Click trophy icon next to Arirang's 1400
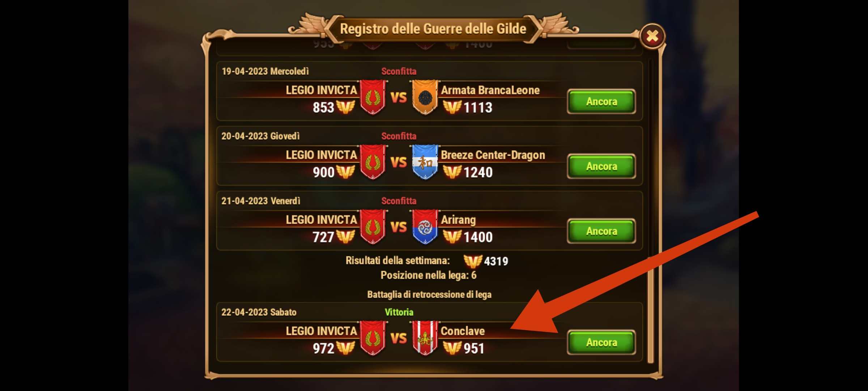The height and width of the screenshot is (391, 868). click(452, 237)
